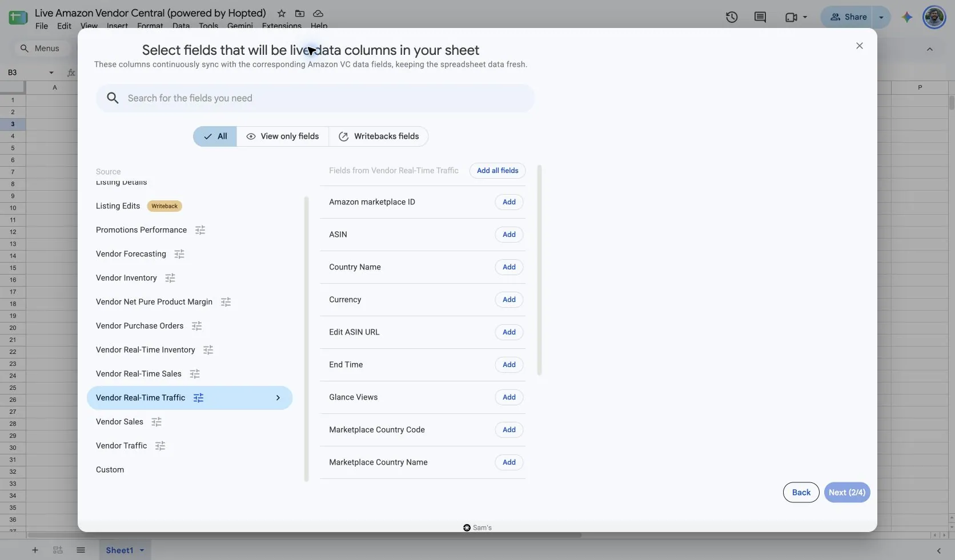Add all fields from Vendor Real-Time Traffic
This screenshot has width=955, height=560.
497,171
